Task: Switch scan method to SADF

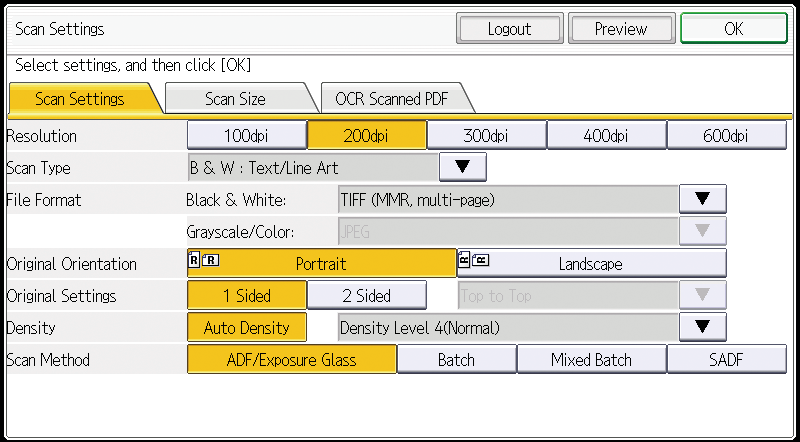Action: click(x=726, y=360)
